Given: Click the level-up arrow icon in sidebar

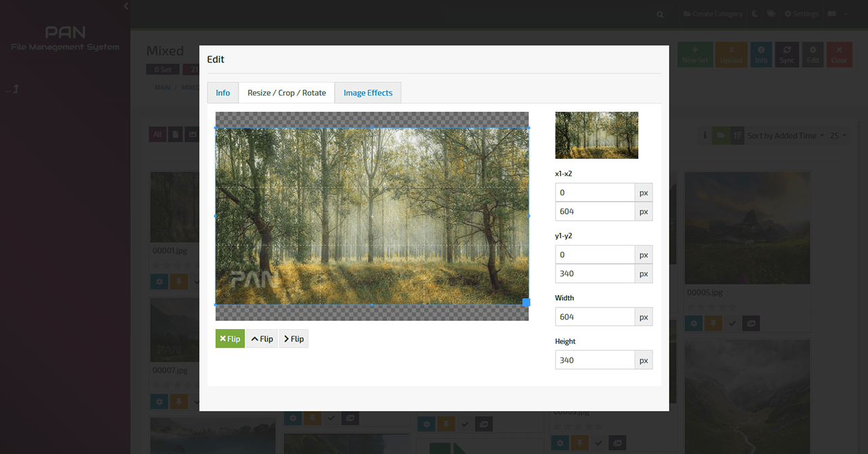Looking at the screenshot, I should click(x=12, y=89).
